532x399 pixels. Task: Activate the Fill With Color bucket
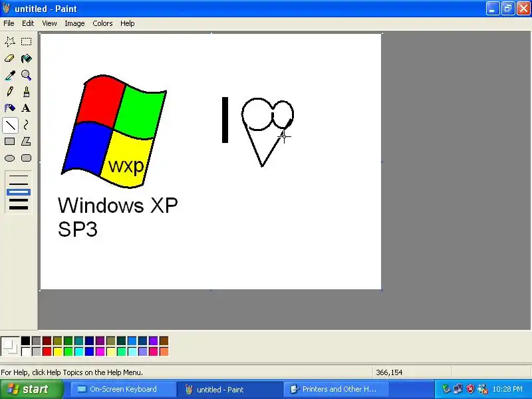[26, 59]
